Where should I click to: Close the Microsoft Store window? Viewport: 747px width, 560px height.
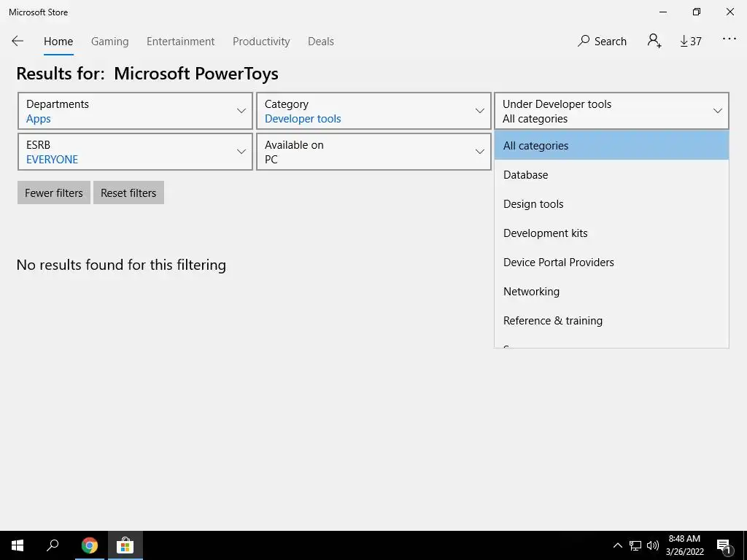(729, 12)
